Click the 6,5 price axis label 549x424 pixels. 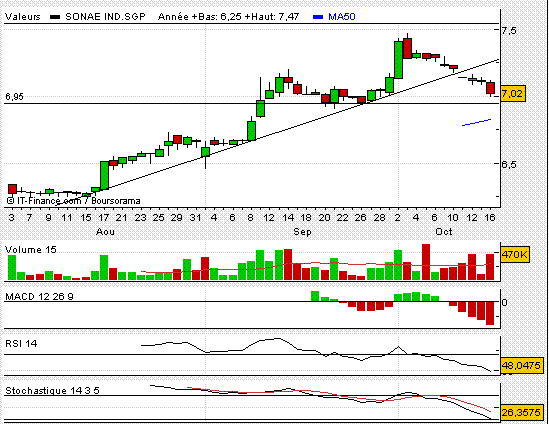(x=509, y=164)
